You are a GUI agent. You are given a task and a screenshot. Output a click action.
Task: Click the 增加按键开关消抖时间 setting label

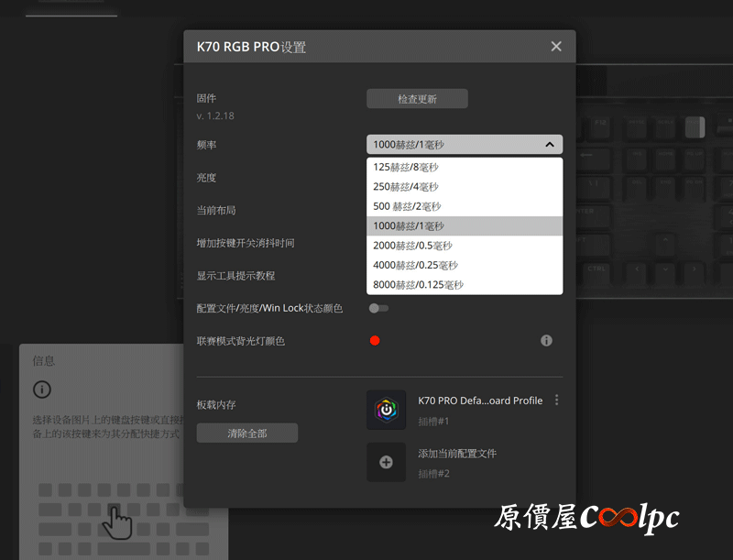pyautogui.click(x=246, y=243)
